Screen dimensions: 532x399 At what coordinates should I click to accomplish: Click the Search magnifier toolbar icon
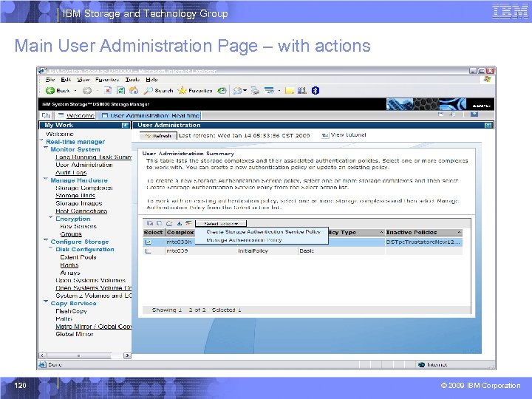tap(149, 90)
